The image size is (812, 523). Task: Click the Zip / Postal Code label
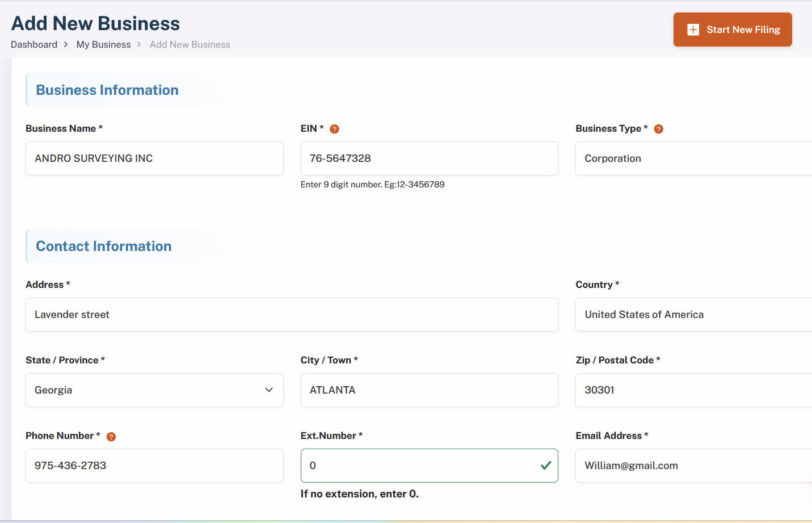point(618,360)
